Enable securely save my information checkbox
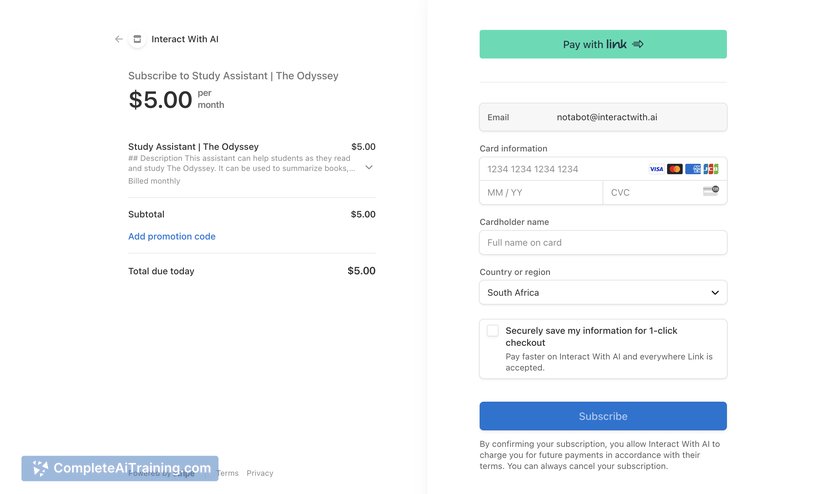 point(493,331)
